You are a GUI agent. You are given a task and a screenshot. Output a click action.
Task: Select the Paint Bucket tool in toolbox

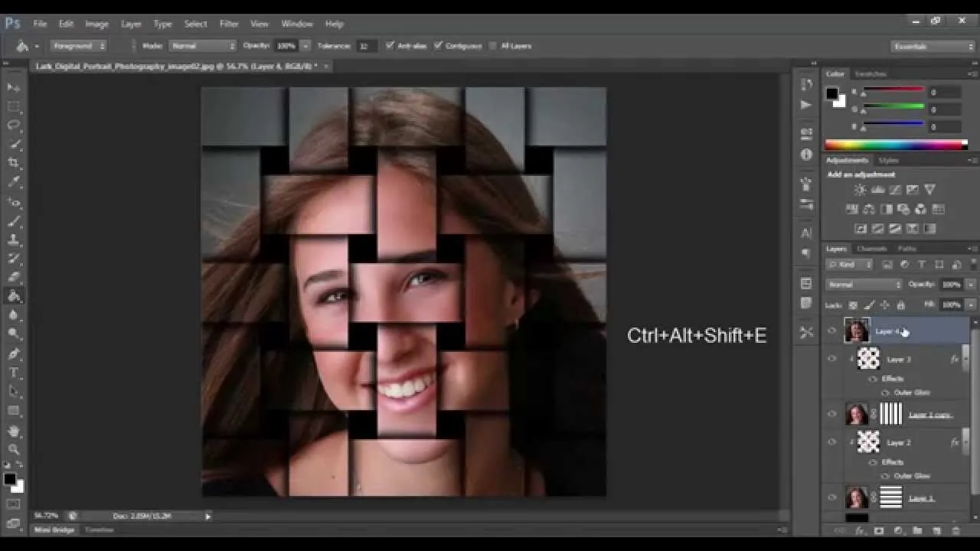[x=14, y=296]
